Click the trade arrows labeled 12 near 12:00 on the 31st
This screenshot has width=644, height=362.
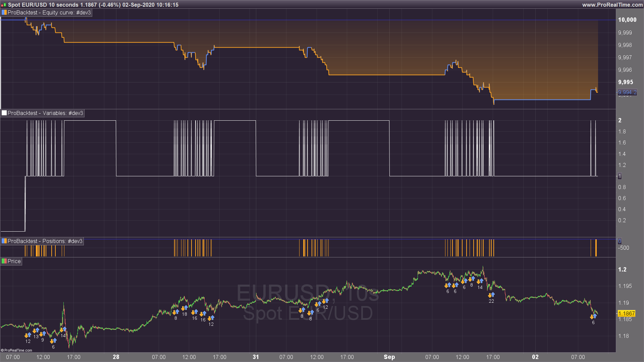coord(325,301)
